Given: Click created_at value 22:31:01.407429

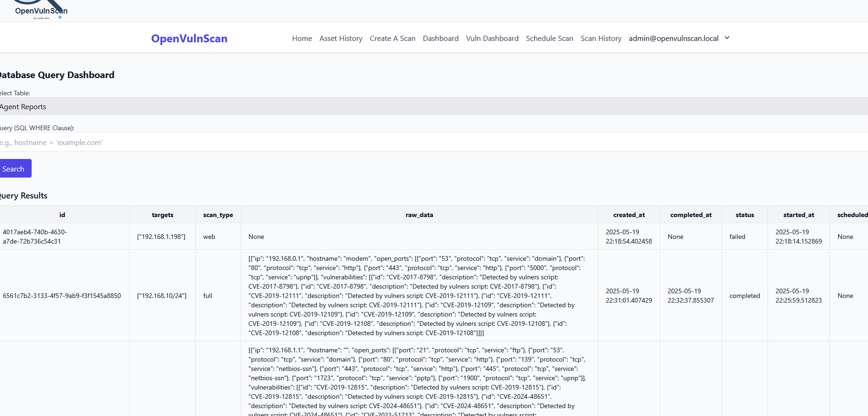Looking at the screenshot, I should tap(629, 296).
